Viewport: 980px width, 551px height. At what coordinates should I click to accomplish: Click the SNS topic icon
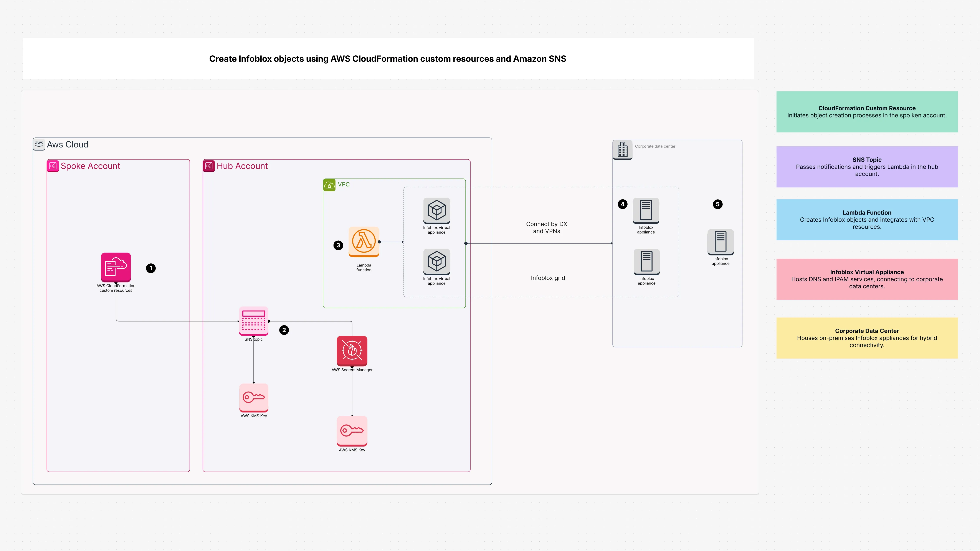point(253,322)
